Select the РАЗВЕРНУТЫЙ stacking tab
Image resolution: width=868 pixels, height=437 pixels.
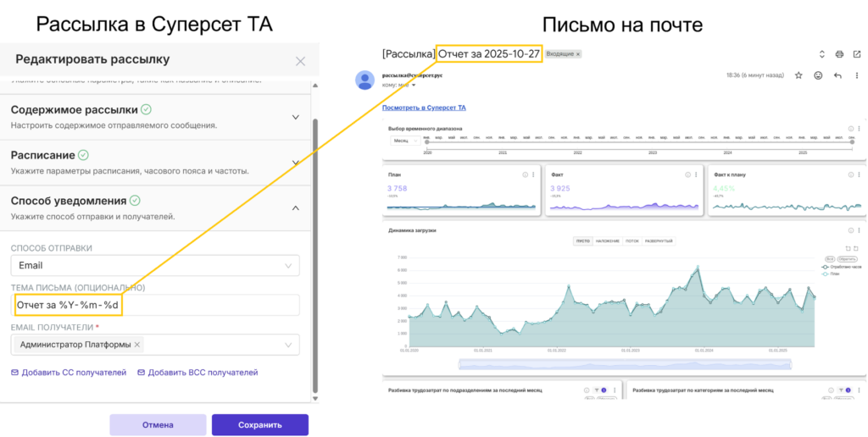tap(659, 241)
